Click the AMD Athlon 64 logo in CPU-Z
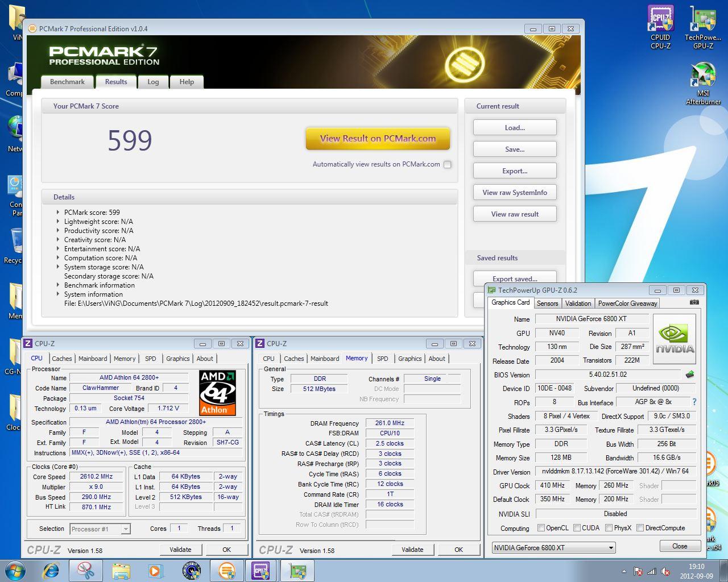The width and height of the screenshot is (728, 582). 217,393
